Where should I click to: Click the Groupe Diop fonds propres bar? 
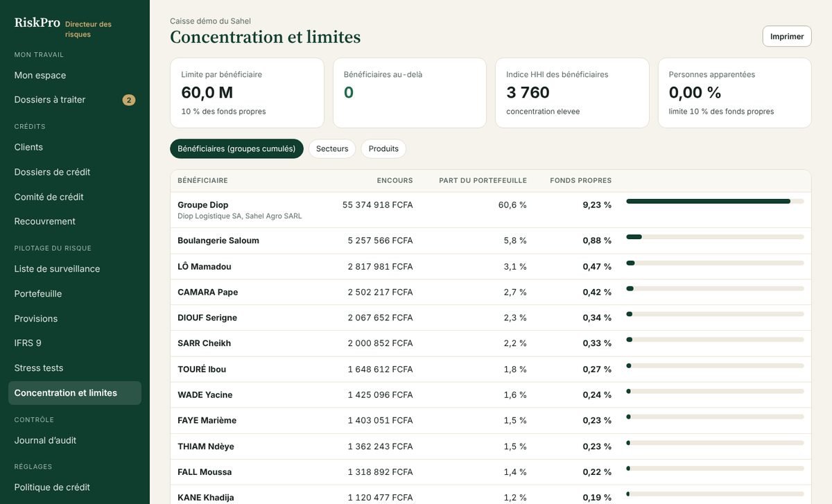click(x=715, y=202)
